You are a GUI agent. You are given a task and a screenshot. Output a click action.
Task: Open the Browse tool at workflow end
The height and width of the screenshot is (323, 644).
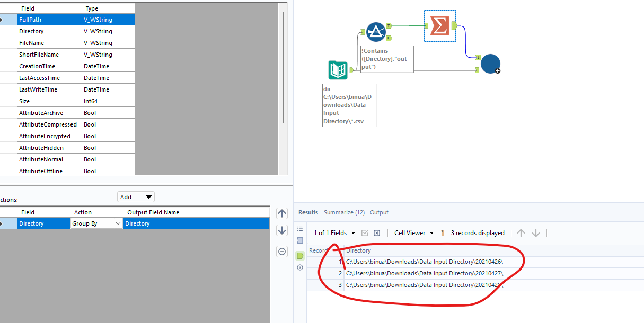[x=490, y=64]
